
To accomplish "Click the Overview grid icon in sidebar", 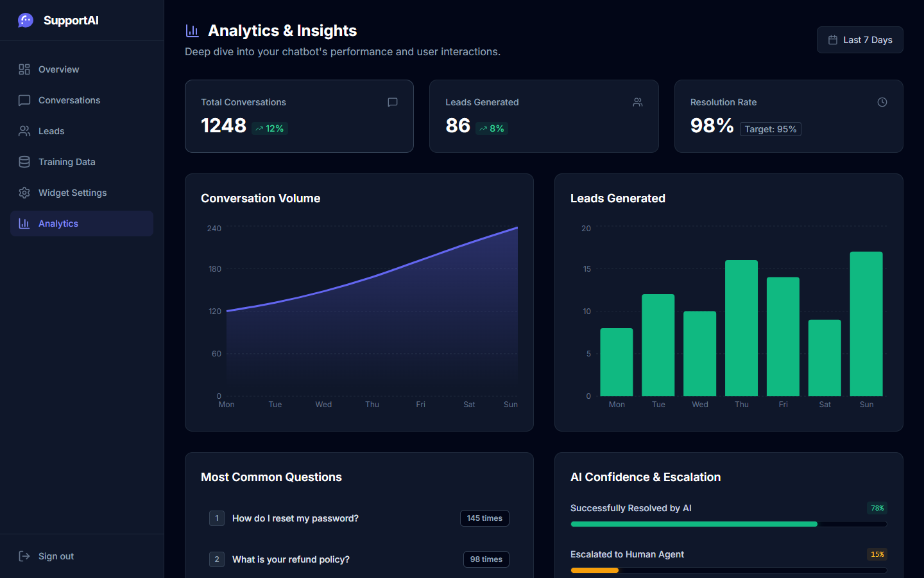I will point(24,69).
